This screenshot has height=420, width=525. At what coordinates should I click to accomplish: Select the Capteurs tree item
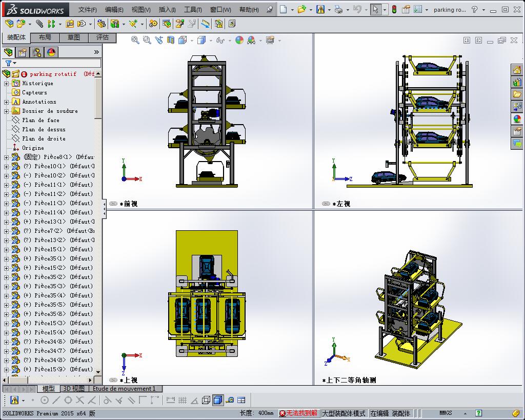point(34,92)
